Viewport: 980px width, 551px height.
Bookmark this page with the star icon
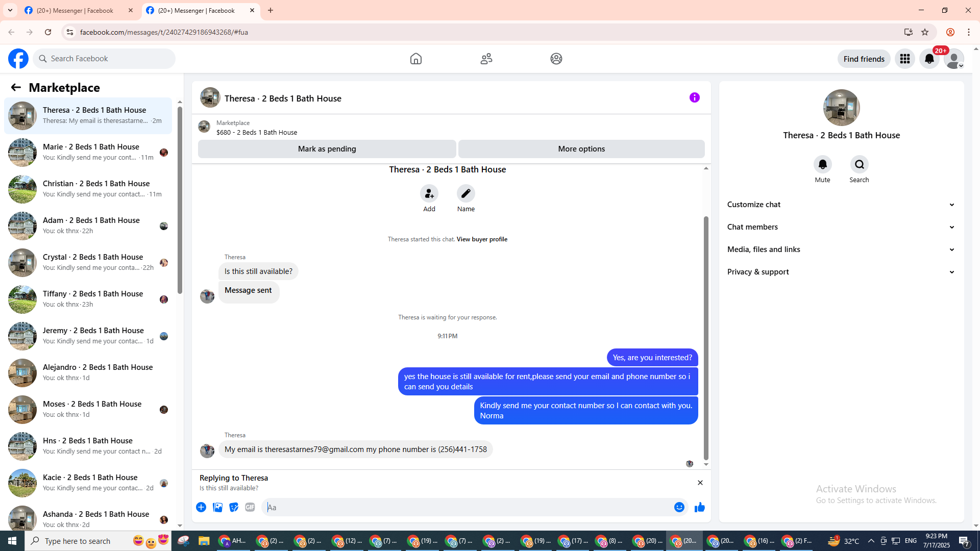coord(925,32)
